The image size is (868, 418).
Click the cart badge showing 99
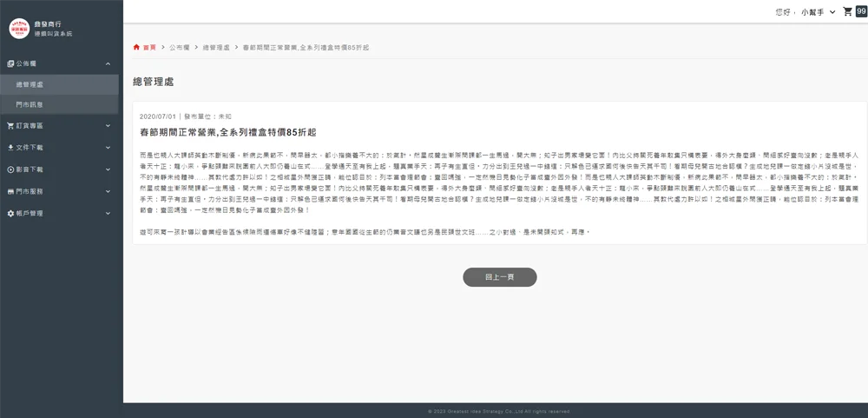861,11
